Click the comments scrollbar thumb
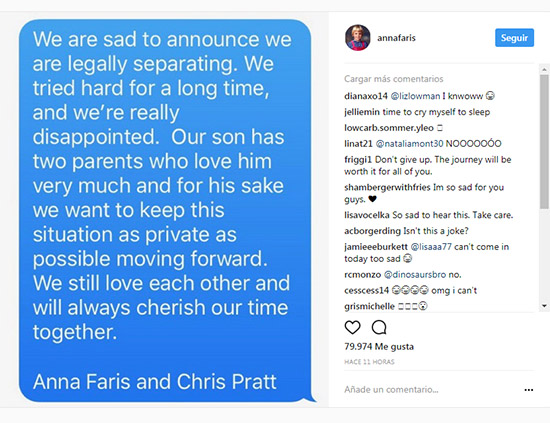The height and width of the screenshot is (423, 550). tap(544, 142)
